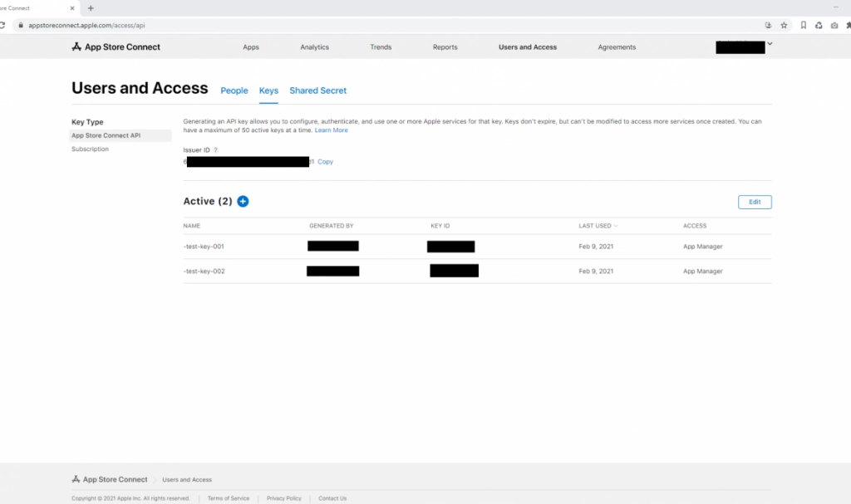Click the GENERATED BY column header

tap(331, 226)
